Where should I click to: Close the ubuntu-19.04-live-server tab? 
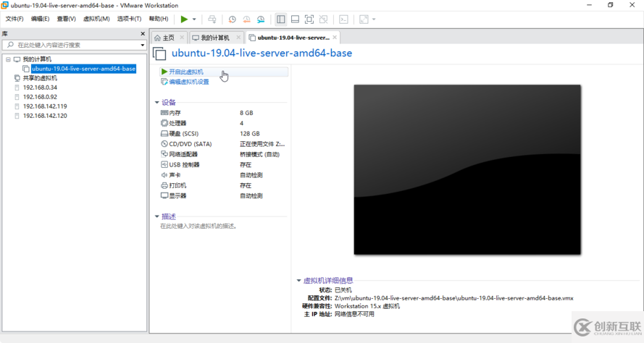335,38
